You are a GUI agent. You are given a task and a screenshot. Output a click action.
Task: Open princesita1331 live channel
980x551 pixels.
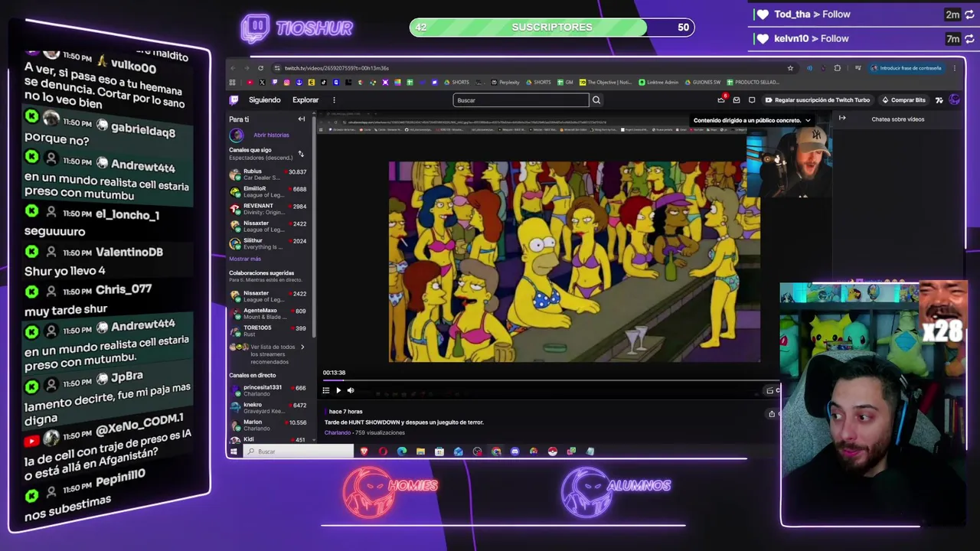point(268,390)
